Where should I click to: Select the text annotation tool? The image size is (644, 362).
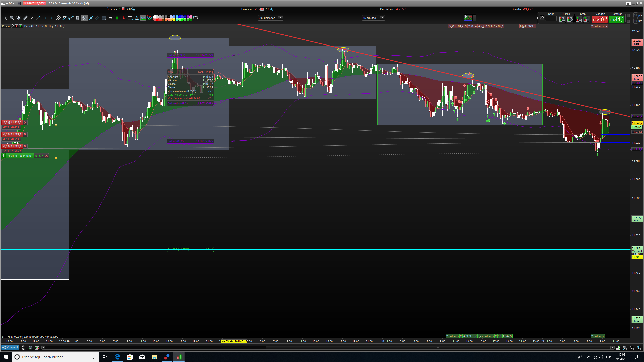(x=104, y=18)
